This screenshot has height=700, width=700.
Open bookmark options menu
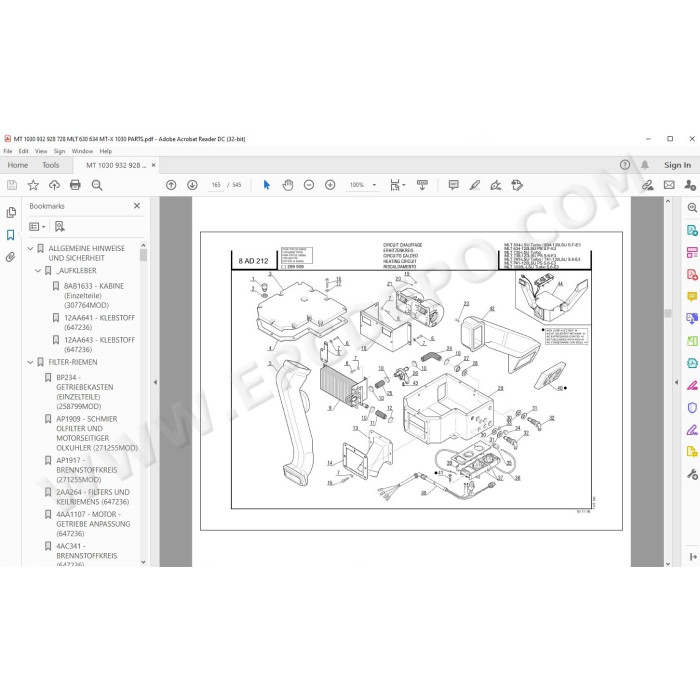[x=37, y=227]
